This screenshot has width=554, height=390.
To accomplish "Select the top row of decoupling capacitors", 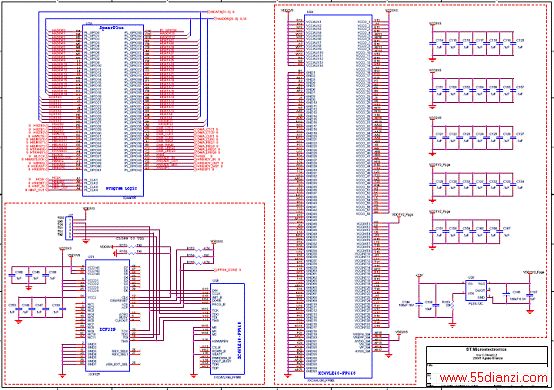I will [476, 43].
